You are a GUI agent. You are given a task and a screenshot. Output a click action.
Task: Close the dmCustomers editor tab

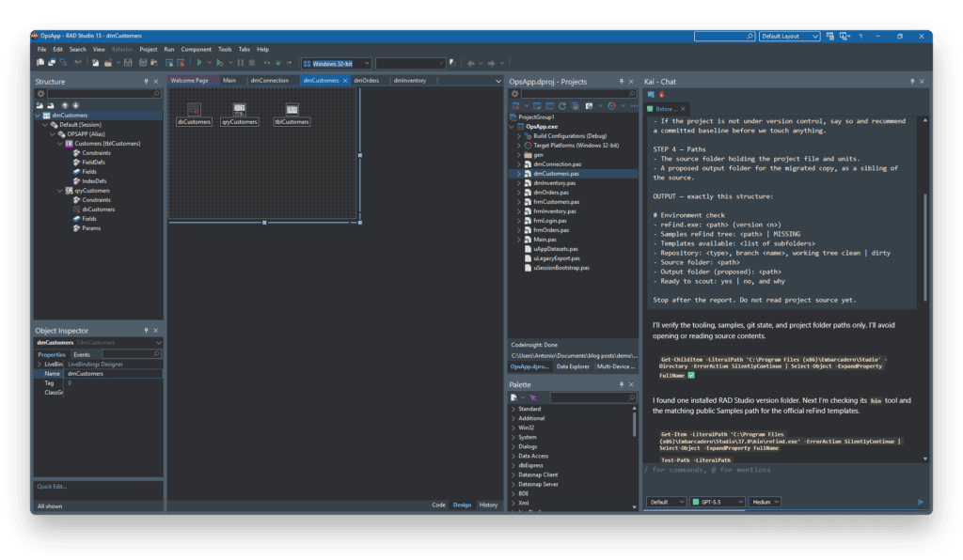345,81
